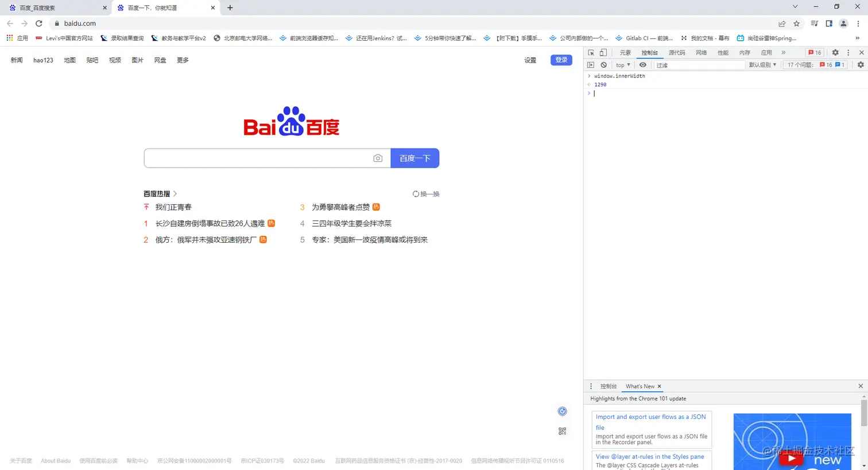This screenshot has width=868, height=470.
Task: Click the camera image-search icon in the search box
Action: 378,158
